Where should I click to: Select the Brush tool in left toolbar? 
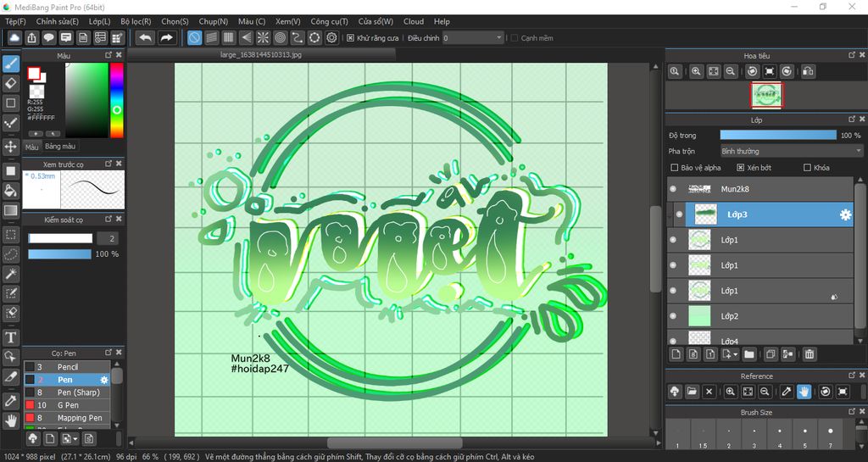[x=10, y=64]
